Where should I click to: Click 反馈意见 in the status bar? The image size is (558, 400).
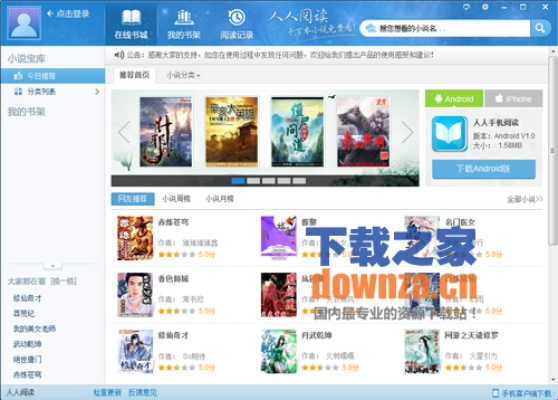pyautogui.click(x=142, y=393)
